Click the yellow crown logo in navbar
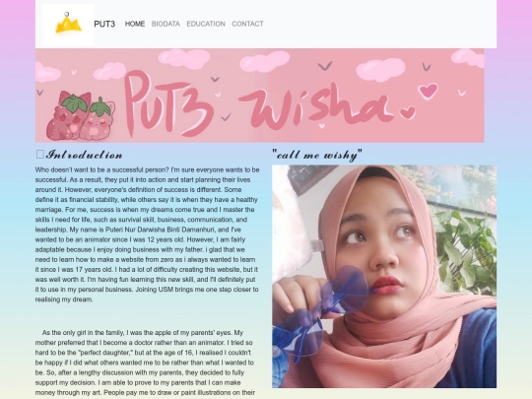This screenshot has height=399, width=532. point(68,24)
